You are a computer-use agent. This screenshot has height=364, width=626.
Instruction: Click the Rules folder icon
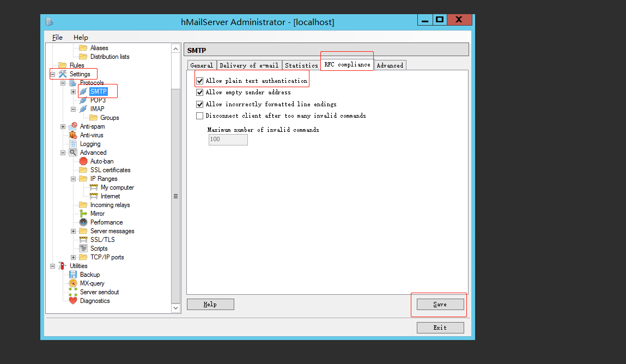click(63, 65)
